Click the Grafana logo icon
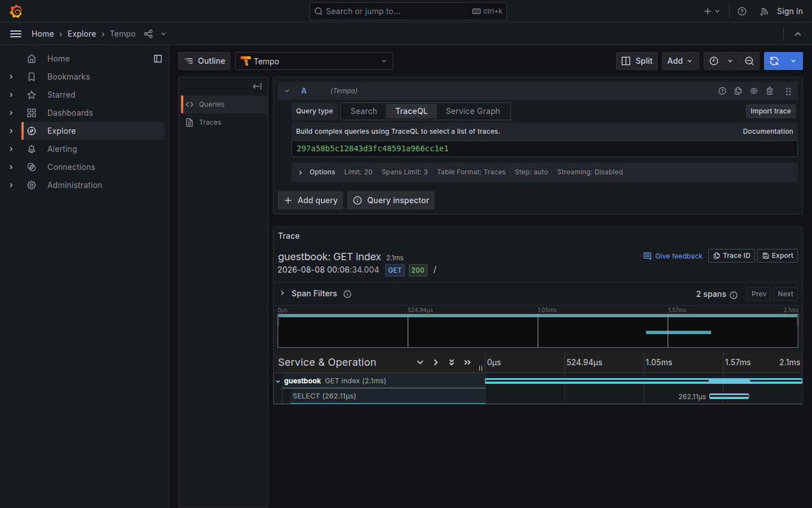The height and width of the screenshot is (508, 812). point(16,11)
